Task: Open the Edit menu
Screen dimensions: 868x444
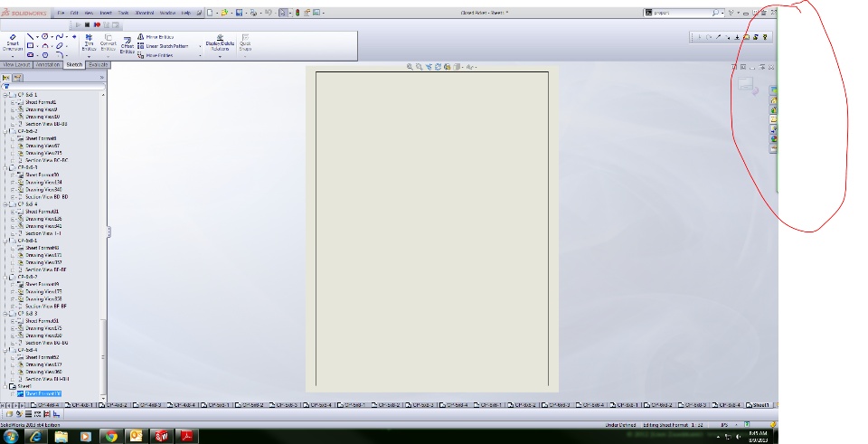Action: click(74, 12)
